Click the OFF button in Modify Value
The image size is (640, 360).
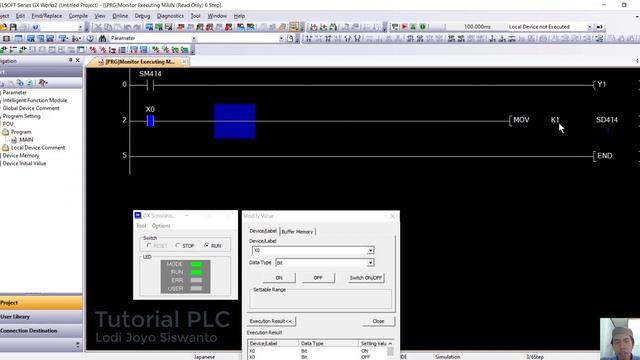tap(318, 278)
